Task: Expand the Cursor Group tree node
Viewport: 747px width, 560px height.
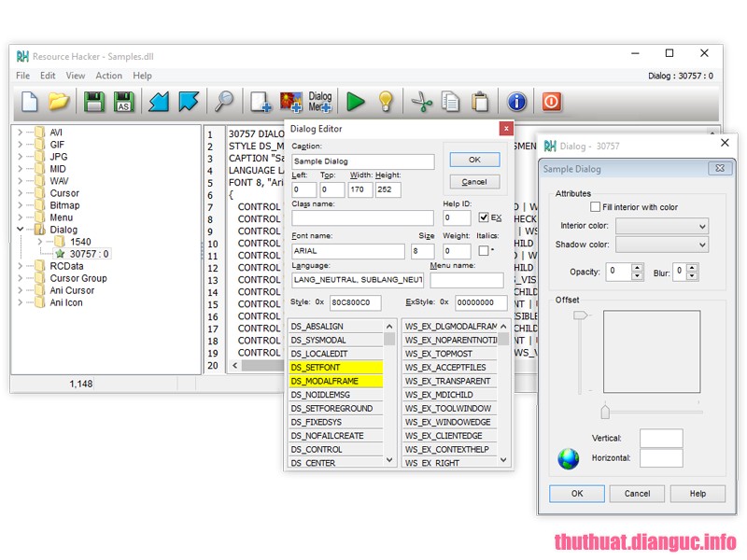Action: pos(20,278)
